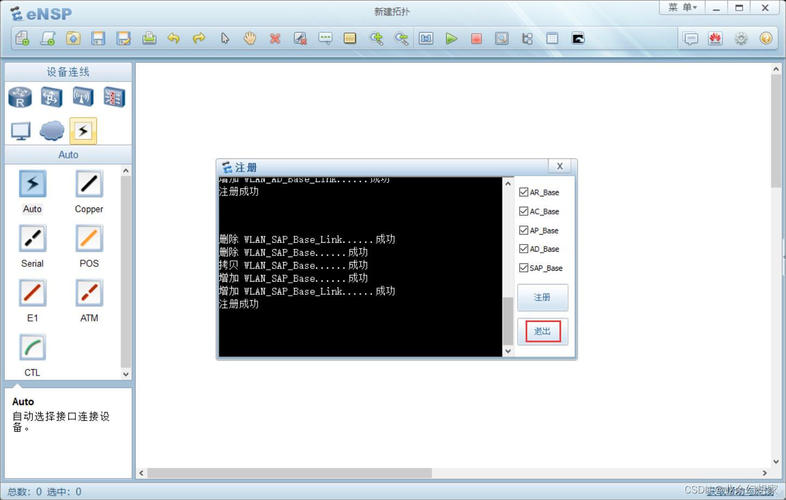Click the delete all connections icon

point(300,39)
